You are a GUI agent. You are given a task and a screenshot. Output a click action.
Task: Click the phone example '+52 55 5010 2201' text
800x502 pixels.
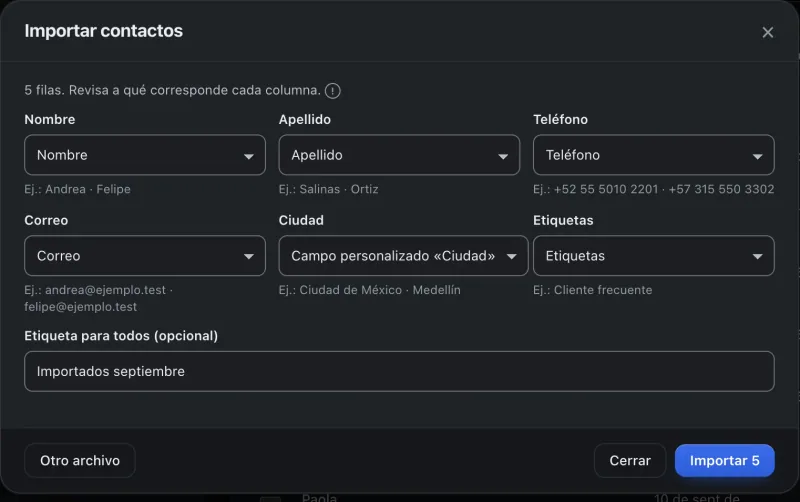coord(606,189)
